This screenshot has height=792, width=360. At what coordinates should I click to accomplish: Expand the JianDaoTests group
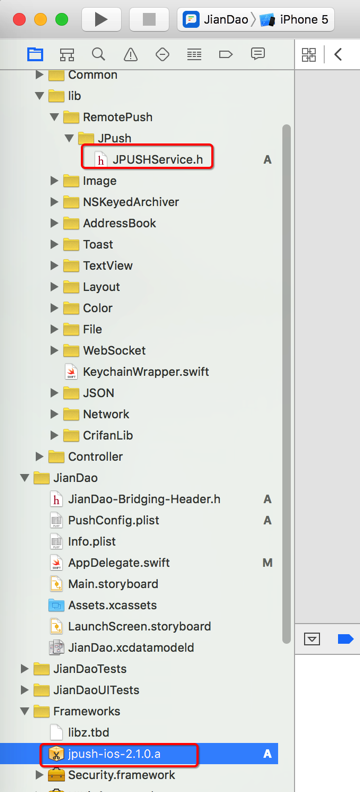[24, 669]
